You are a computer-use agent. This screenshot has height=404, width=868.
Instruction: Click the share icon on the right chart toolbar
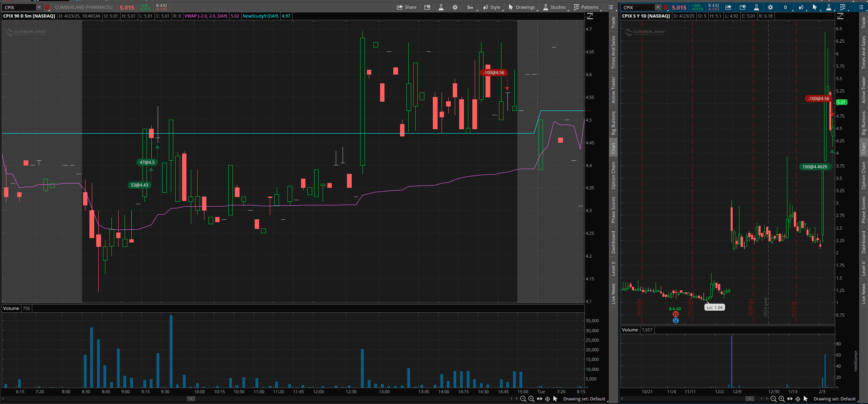coord(728,7)
